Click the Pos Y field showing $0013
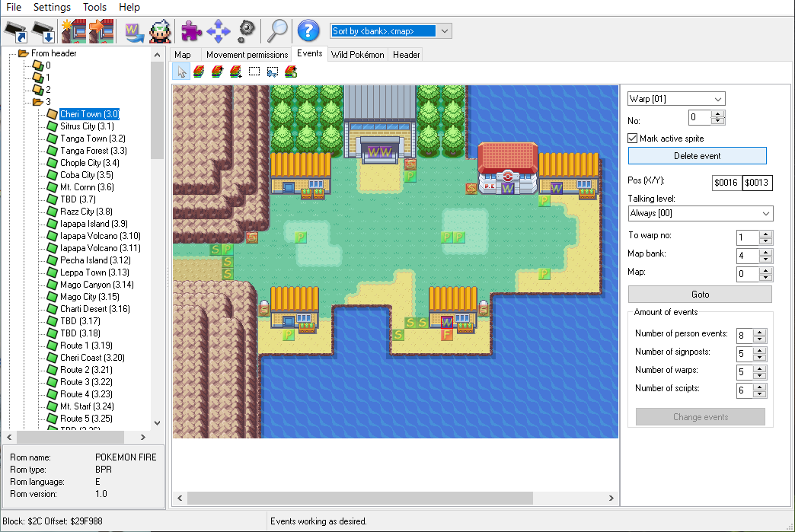Viewport: 795px width, 532px height. click(757, 183)
